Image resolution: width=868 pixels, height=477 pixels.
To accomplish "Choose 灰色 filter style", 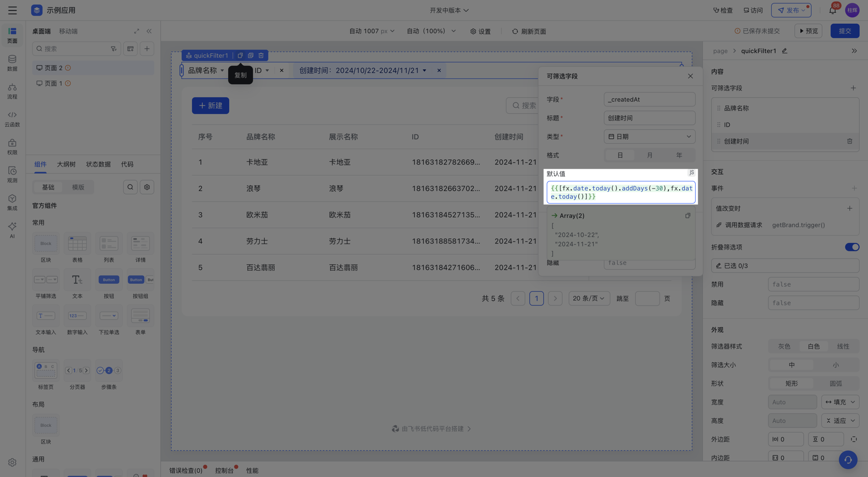I will (784, 346).
